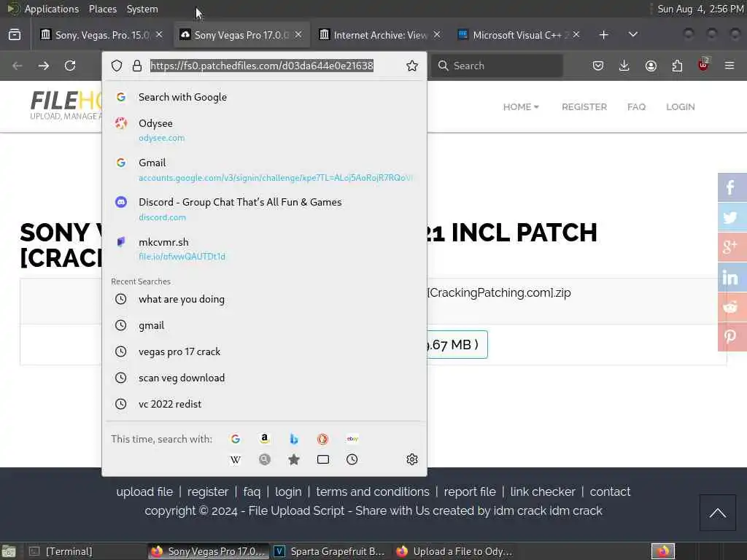Expand the list all tabs chevron

coord(632,35)
